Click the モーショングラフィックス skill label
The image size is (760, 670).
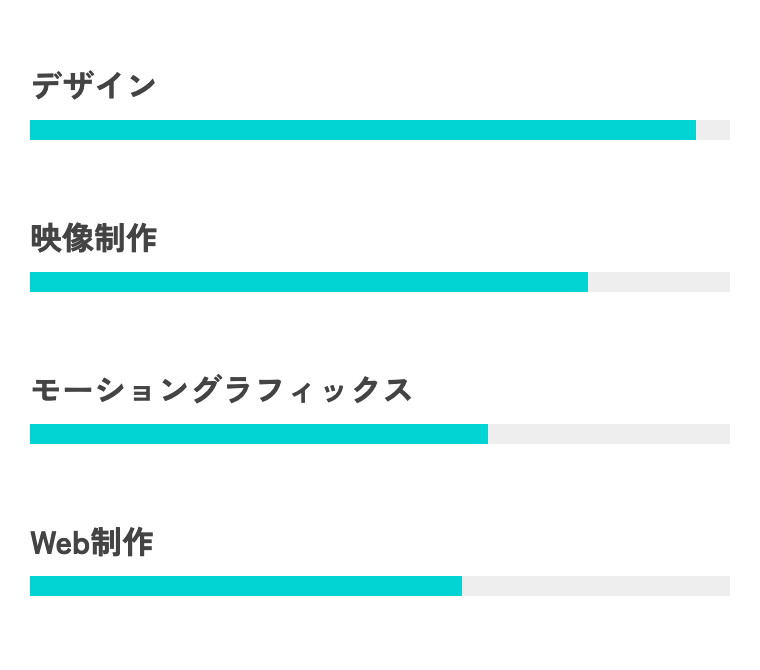221,390
